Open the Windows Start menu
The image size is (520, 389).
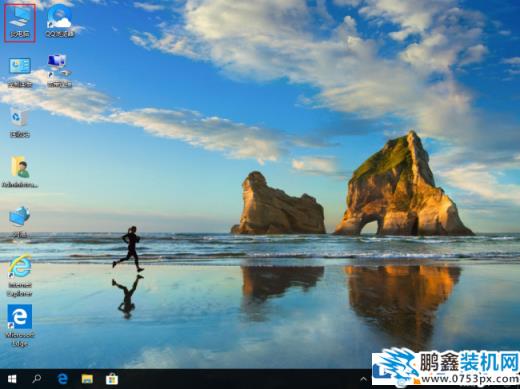12,379
